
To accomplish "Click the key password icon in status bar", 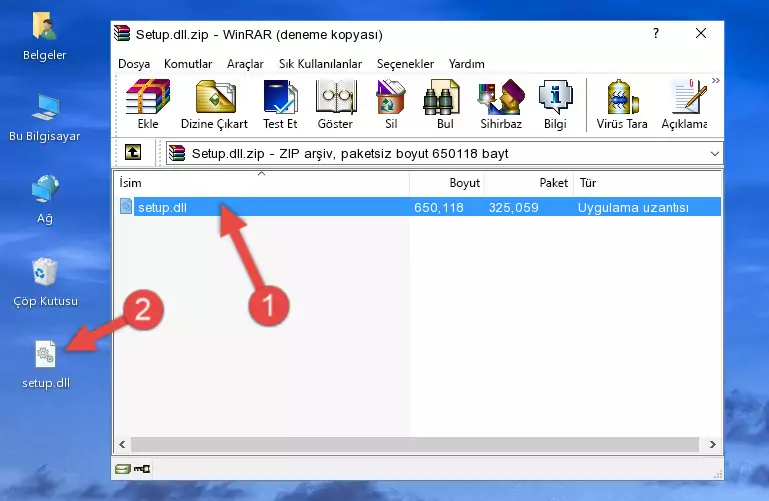I will 142,469.
